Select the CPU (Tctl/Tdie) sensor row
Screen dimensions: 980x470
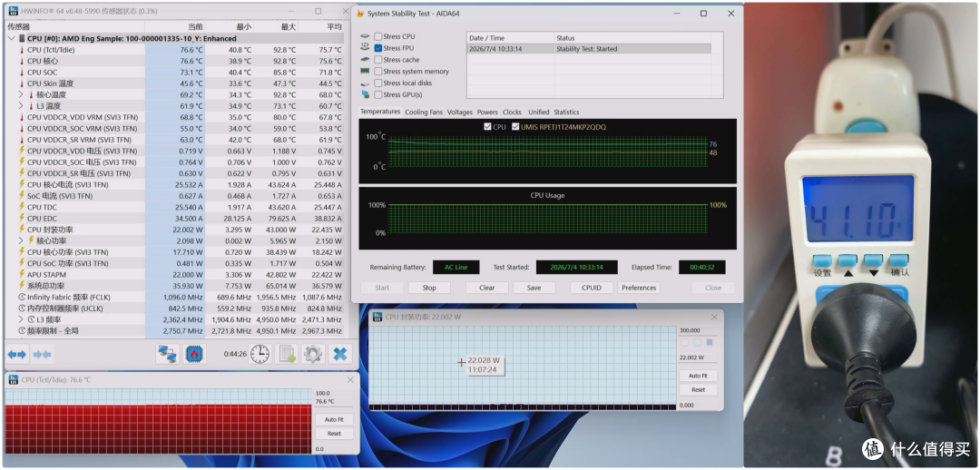click(175, 50)
